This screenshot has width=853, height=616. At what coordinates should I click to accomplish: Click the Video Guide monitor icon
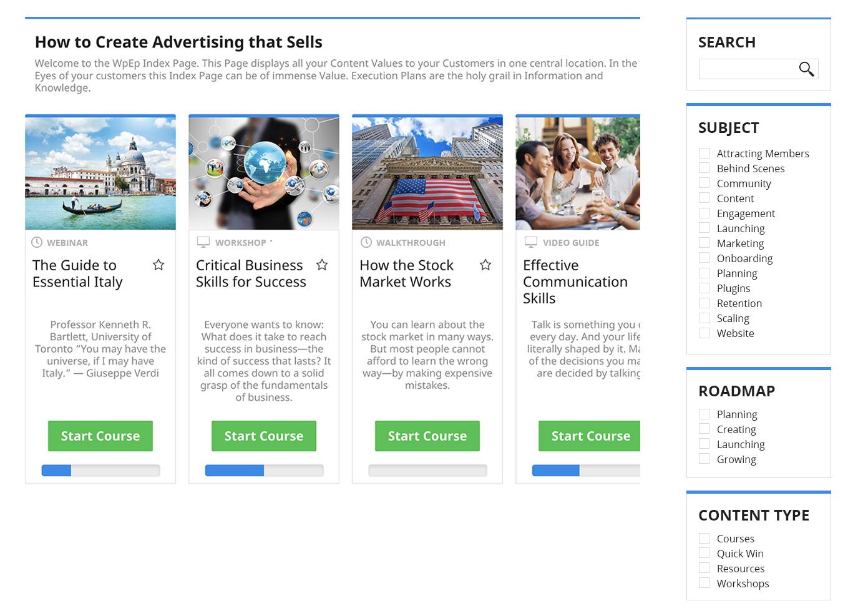[x=531, y=242]
